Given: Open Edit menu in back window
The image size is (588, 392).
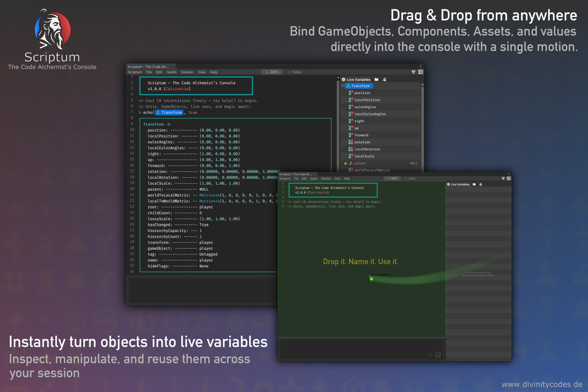Looking at the screenshot, I should (x=159, y=72).
